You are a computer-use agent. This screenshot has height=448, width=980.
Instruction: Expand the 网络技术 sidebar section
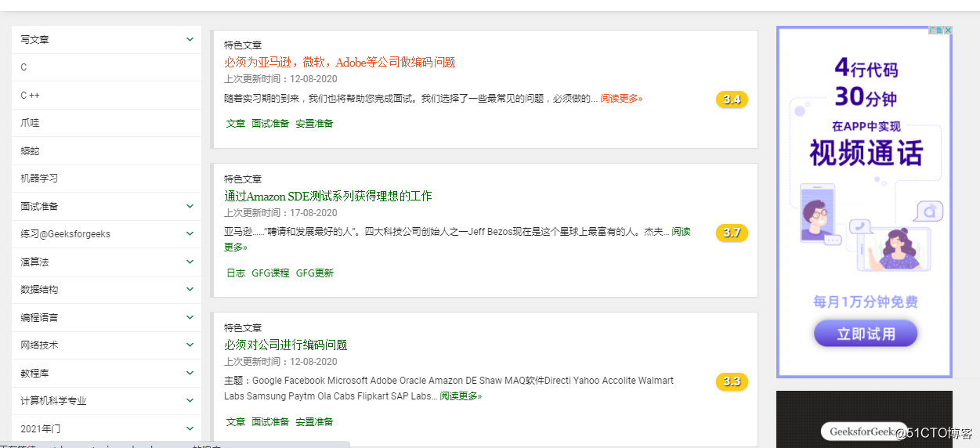190,345
